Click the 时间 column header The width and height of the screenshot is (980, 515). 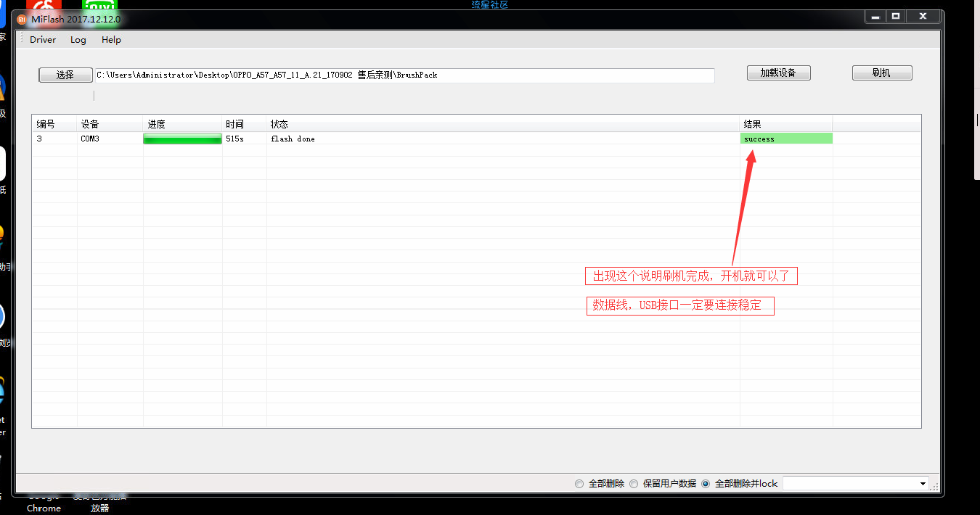245,124
